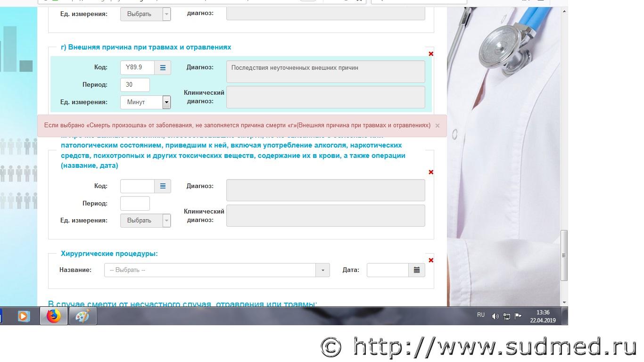Dismiss the red validation error message

pos(438,125)
